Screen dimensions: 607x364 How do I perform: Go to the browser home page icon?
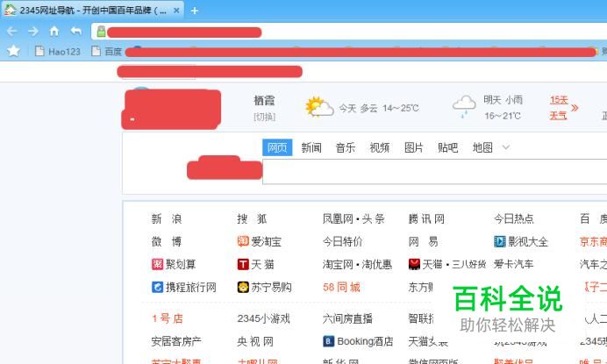tap(54, 31)
